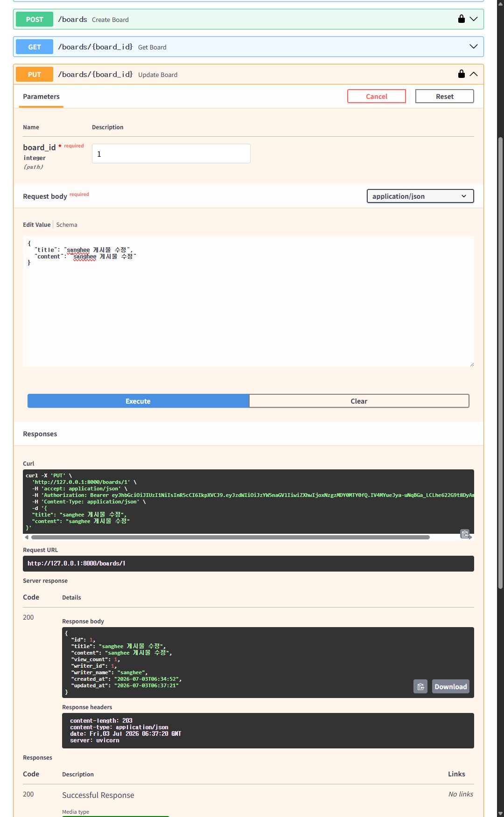
Task: Select the Edit Value tab
Action: [x=37, y=224]
